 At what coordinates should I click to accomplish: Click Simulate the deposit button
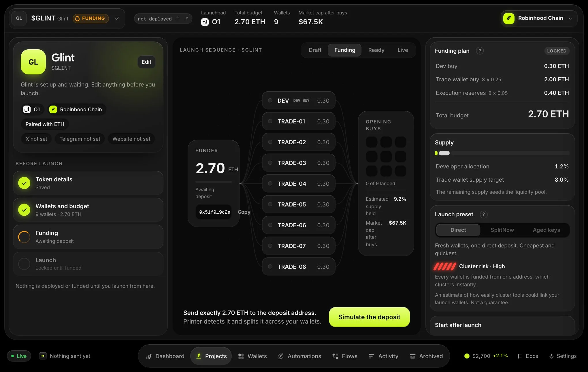pos(369,317)
